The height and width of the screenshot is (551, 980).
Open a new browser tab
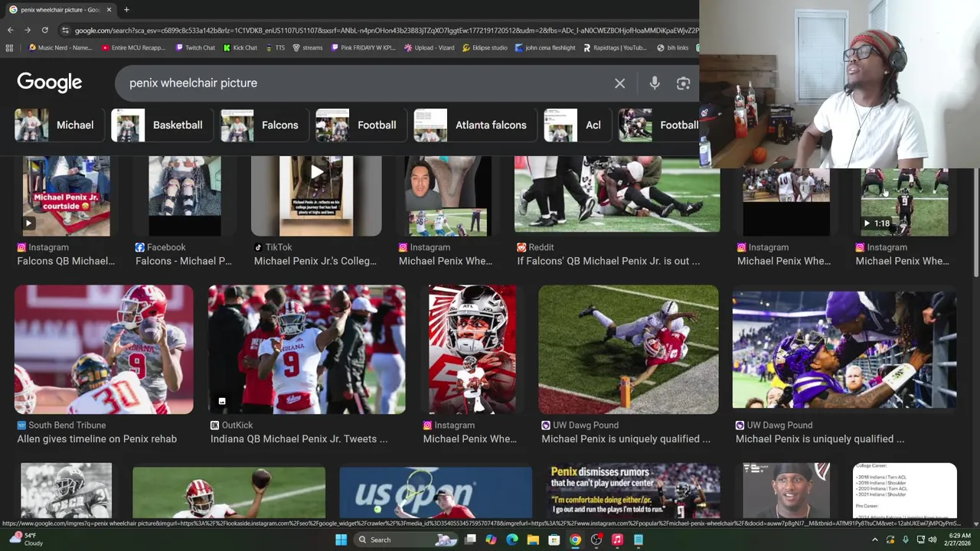pyautogui.click(x=126, y=9)
